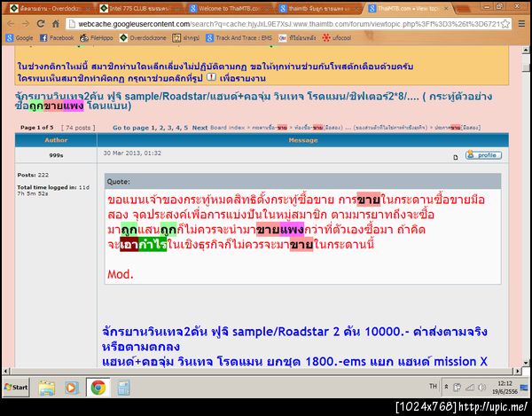This screenshot has height=416, width=532.
Task: Click the post date 30 Mar 2013, 01:32
Action: (x=132, y=153)
